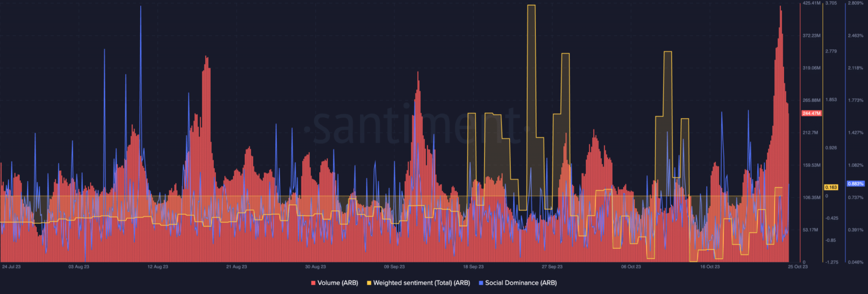Click the blue Social Dominance legend swatch

(481, 282)
